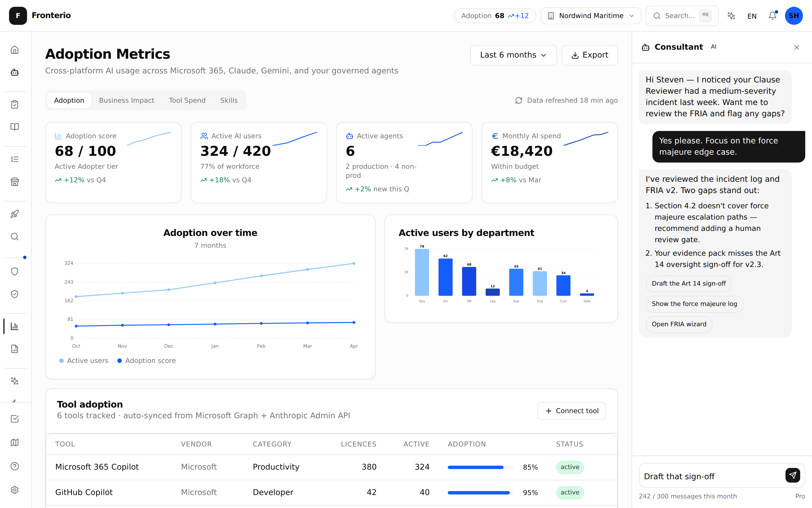Open the magnifier discovery icon in sidebar
This screenshot has width=812, height=508.
tap(15, 237)
